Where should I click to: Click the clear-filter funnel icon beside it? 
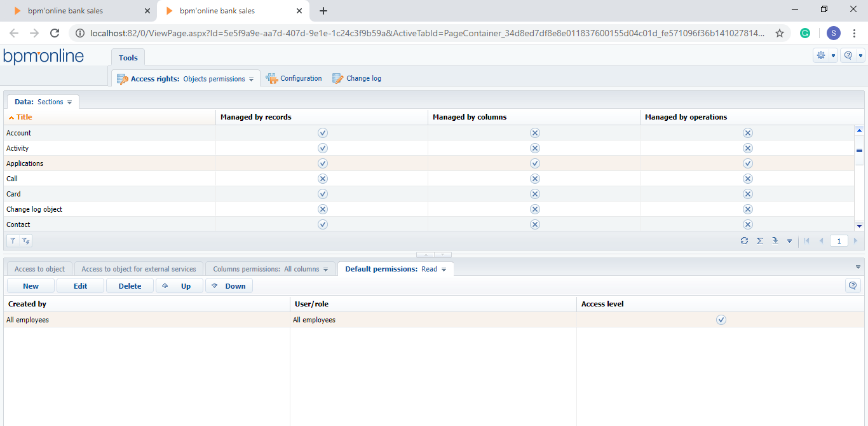tap(25, 241)
